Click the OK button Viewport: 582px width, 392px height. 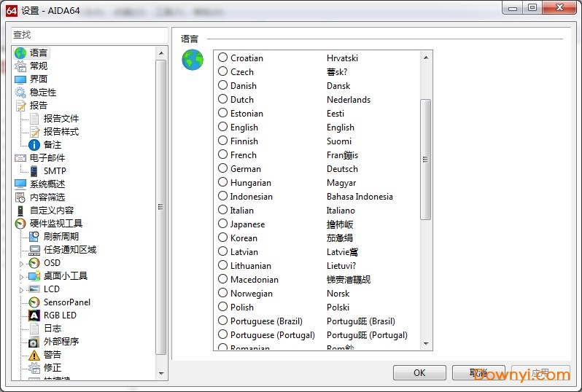pos(419,372)
